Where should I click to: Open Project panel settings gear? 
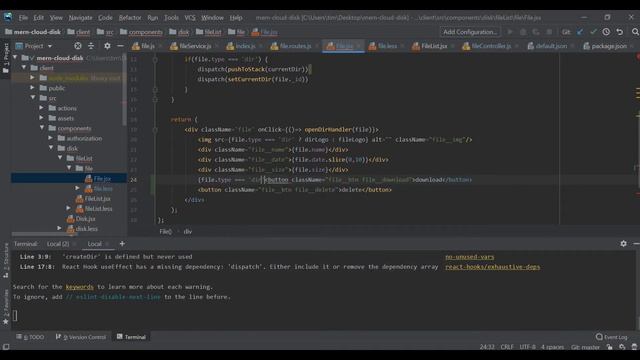(x=107, y=46)
